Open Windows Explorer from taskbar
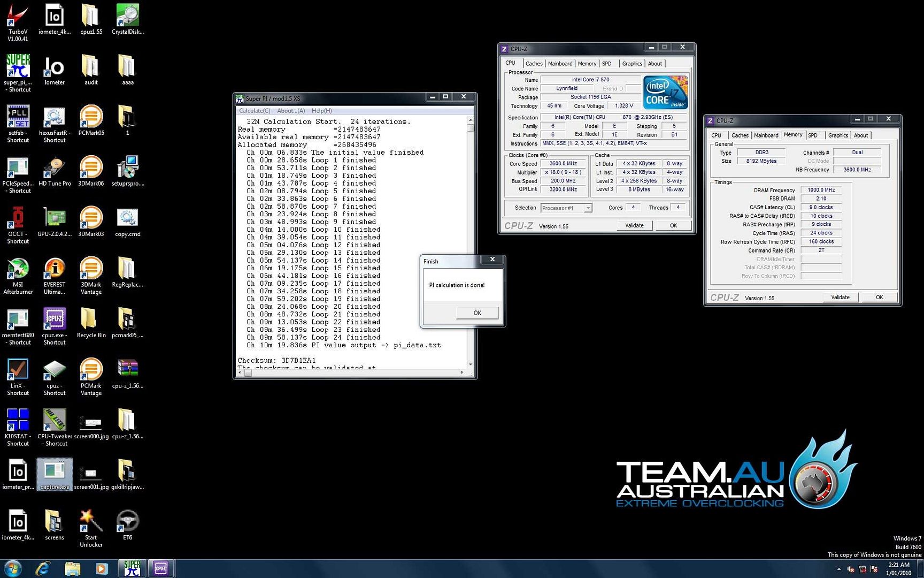Image resolution: width=924 pixels, height=578 pixels. click(x=72, y=568)
